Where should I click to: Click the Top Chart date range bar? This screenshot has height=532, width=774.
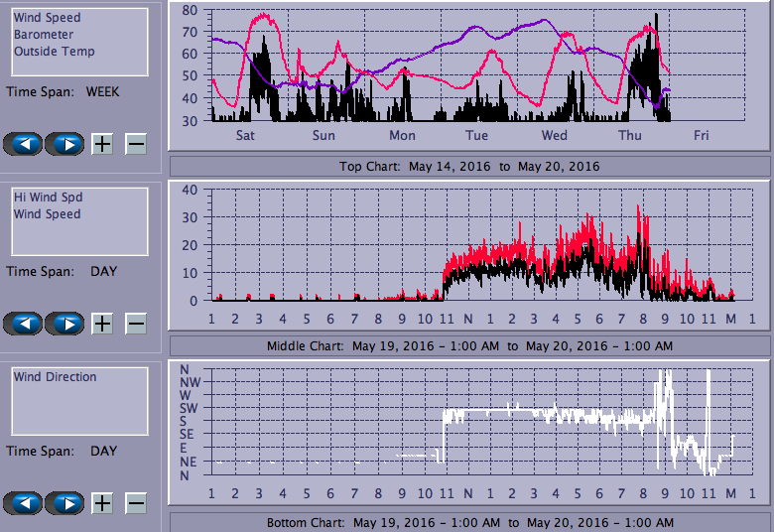(x=469, y=166)
